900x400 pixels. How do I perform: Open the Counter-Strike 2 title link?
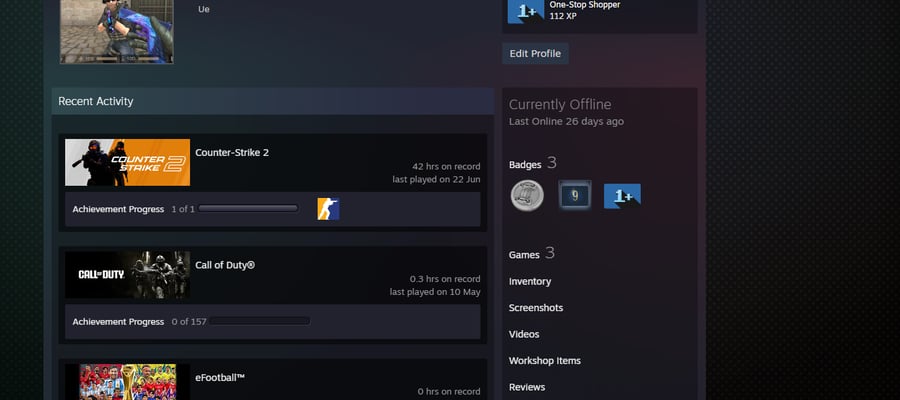[232, 153]
